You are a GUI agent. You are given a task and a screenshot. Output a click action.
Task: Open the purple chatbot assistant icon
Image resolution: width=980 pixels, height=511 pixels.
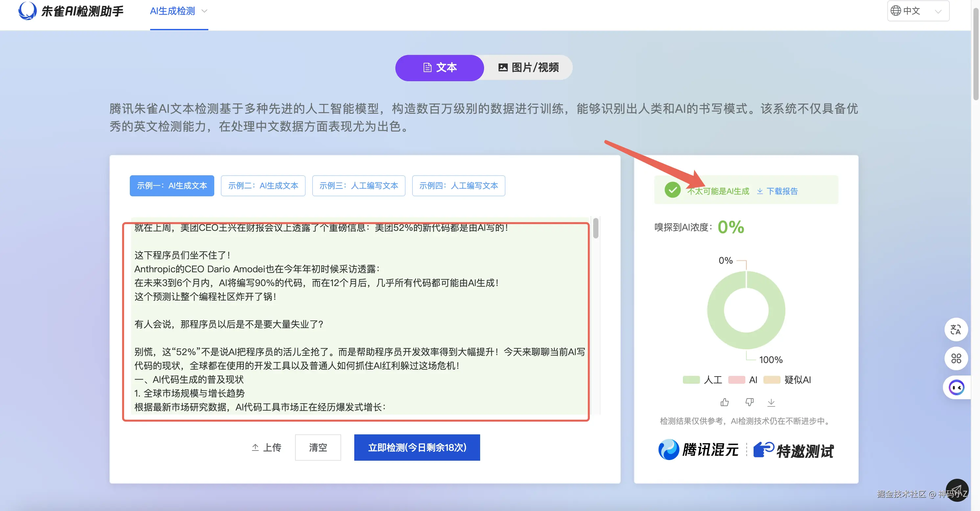pyautogui.click(x=956, y=388)
